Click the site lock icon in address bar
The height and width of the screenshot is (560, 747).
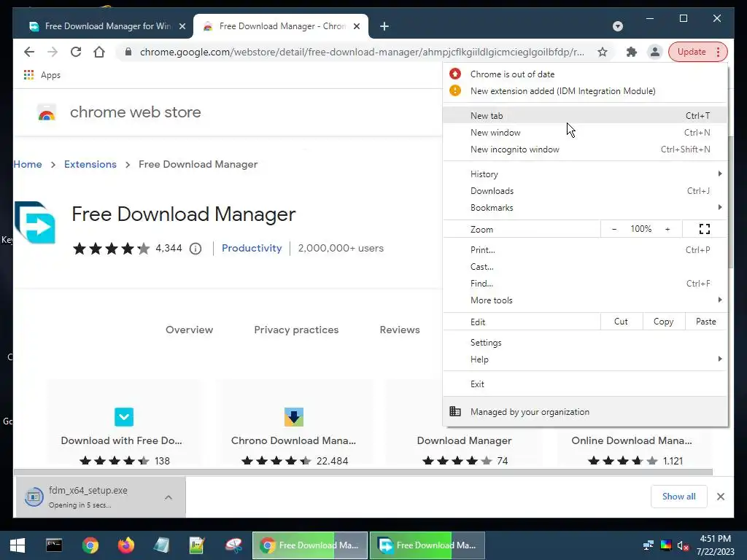coord(128,52)
